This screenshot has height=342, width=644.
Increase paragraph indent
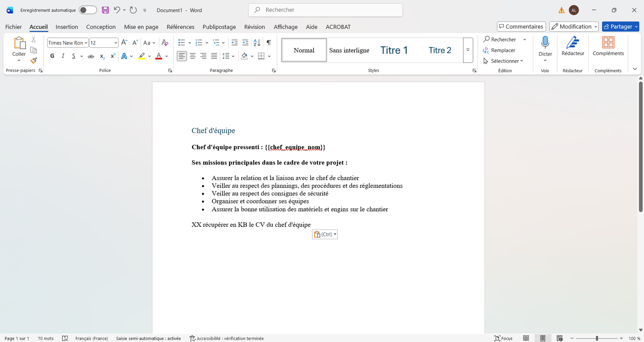[x=245, y=43]
